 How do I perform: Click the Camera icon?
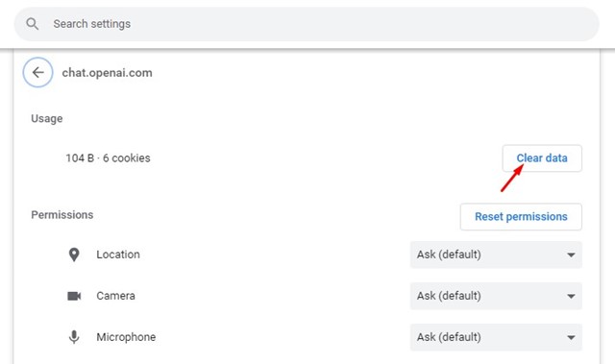[x=74, y=296]
